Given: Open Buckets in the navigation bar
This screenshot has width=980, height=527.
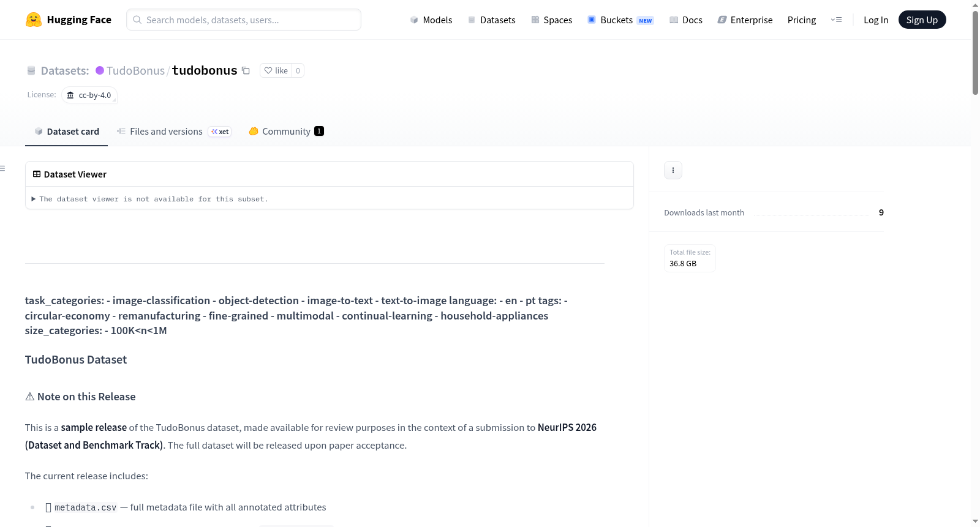Looking at the screenshot, I should click(620, 20).
